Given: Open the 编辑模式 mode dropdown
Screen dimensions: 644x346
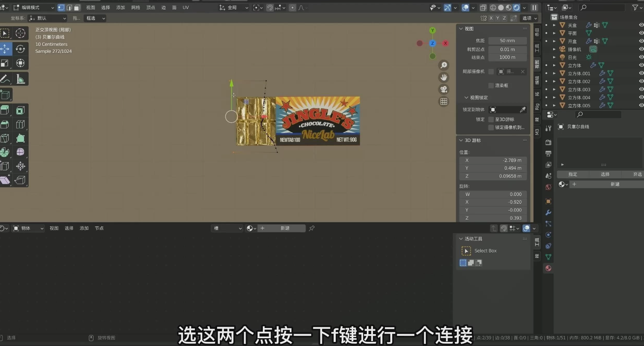Looking at the screenshot, I should tap(34, 8).
